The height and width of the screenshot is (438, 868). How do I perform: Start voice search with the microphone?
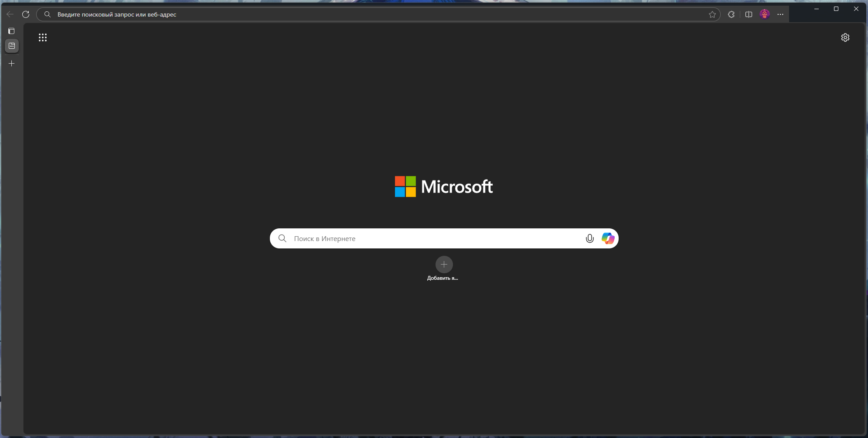tap(590, 238)
